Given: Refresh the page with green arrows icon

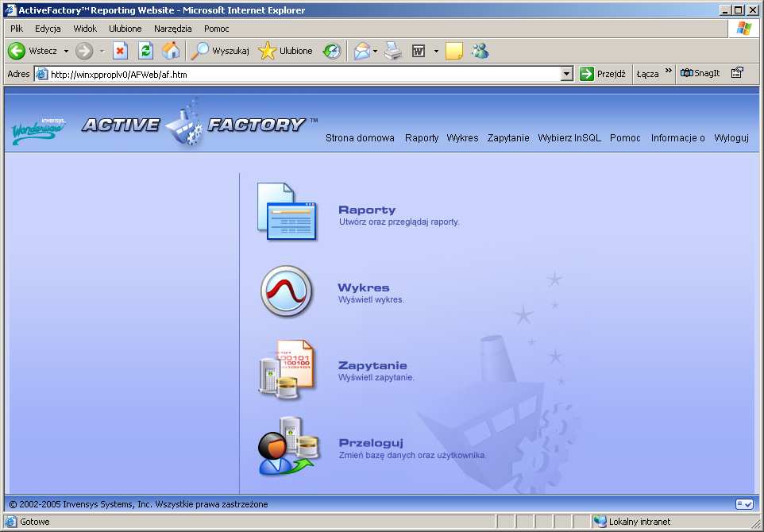Looking at the screenshot, I should pos(145,51).
